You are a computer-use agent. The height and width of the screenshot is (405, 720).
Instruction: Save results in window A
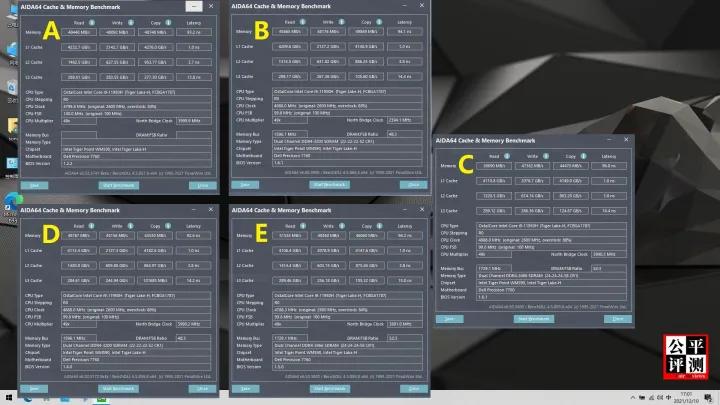(x=34, y=186)
